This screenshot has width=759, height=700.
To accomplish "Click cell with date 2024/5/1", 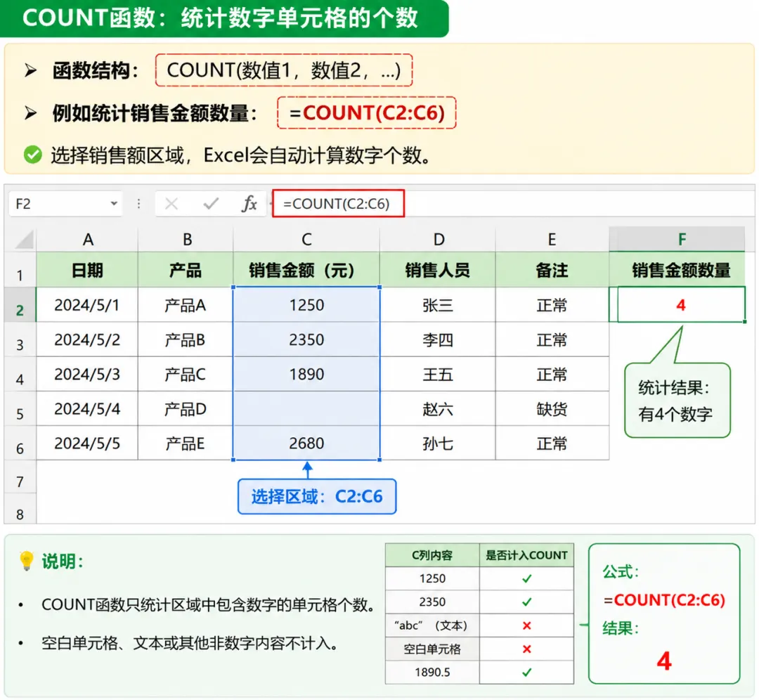I will pos(88,305).
